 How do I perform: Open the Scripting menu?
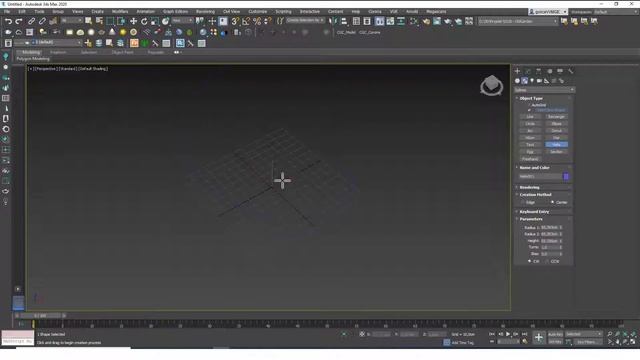[x=283, y=11]
